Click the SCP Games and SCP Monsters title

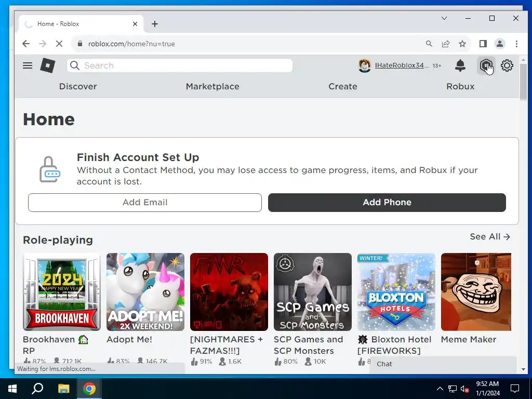click(309, 345)
